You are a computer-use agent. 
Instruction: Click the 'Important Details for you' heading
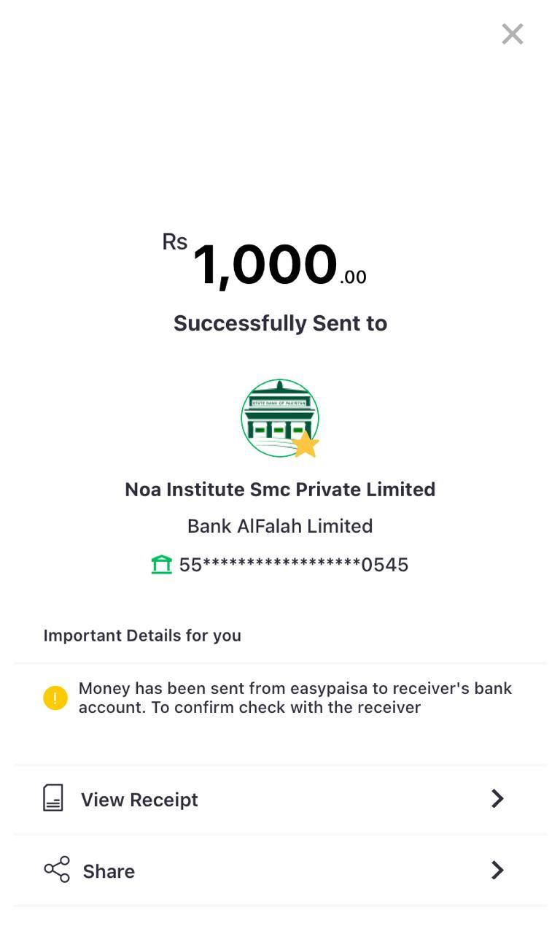(x=142, y=636)
